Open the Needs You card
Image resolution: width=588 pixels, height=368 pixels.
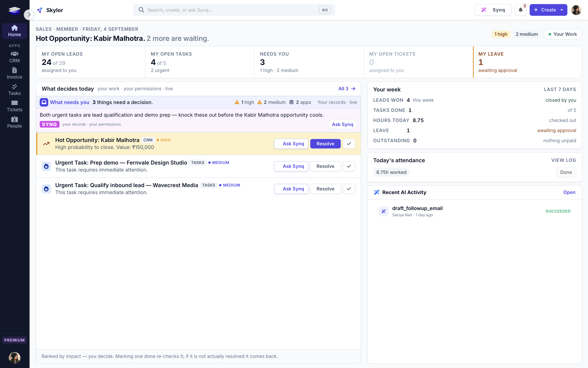309,62
